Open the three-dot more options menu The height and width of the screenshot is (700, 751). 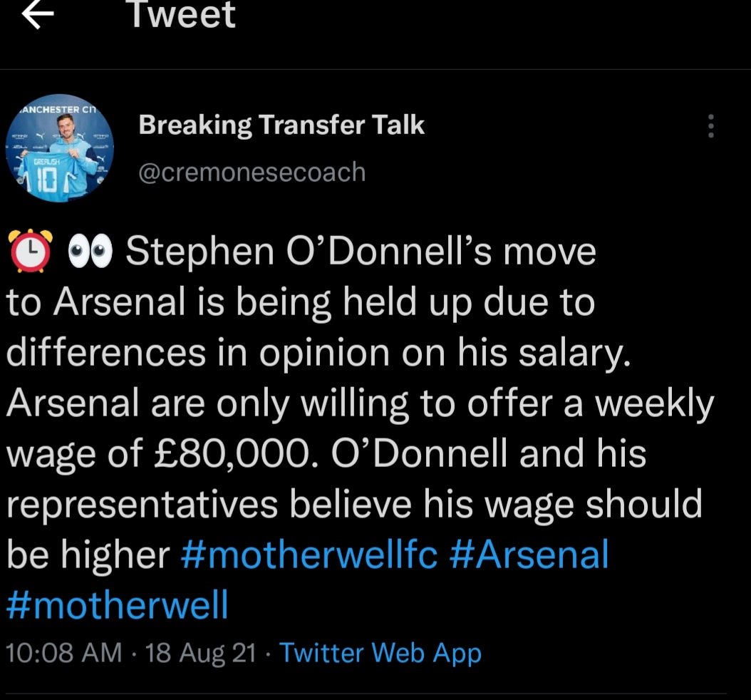point(710,126)
